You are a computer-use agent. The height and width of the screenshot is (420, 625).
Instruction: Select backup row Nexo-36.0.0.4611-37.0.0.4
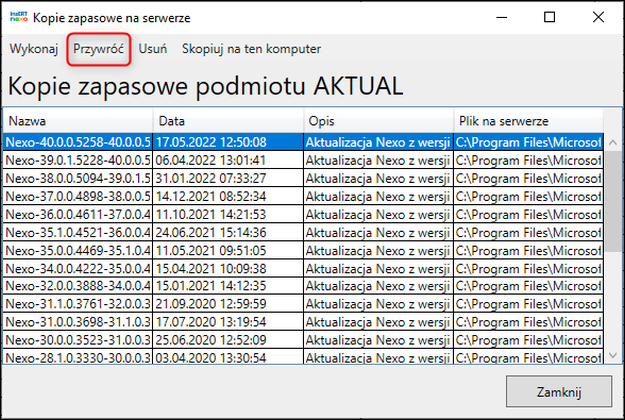tap(303, 214)
